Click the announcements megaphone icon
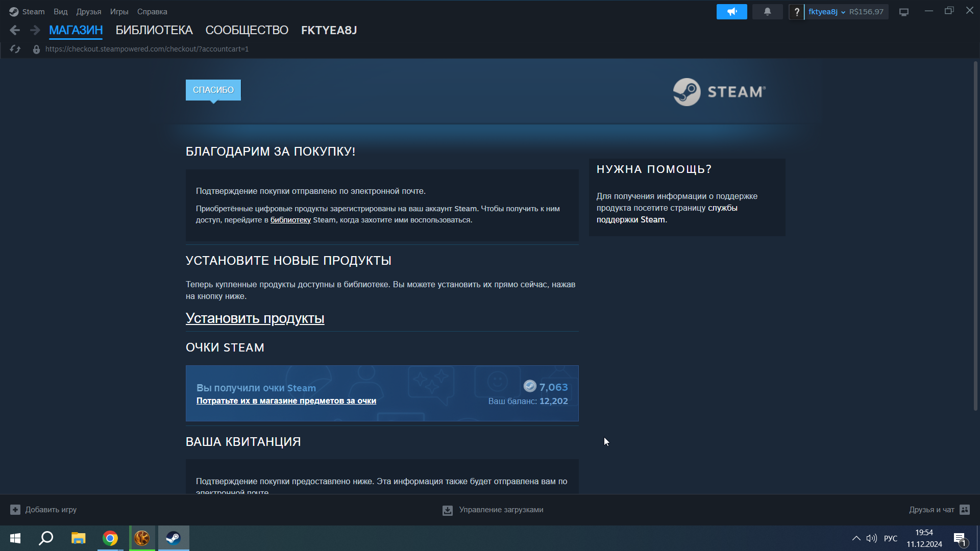Viewport: 980px width, 551px height. point(731,12)
